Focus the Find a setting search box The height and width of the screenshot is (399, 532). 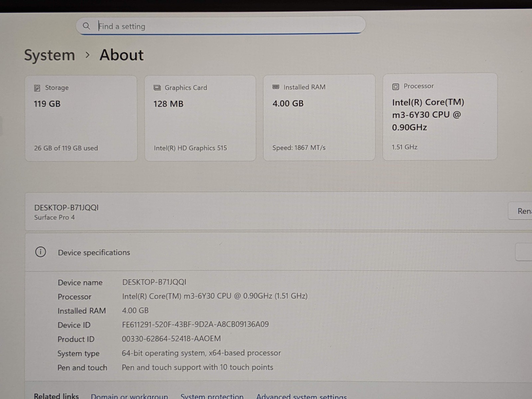[x=221, y=25]
